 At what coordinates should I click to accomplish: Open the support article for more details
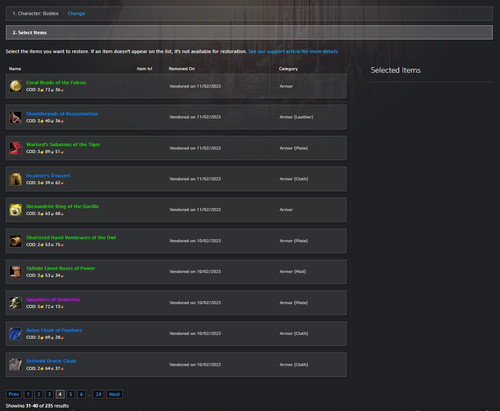293,51
